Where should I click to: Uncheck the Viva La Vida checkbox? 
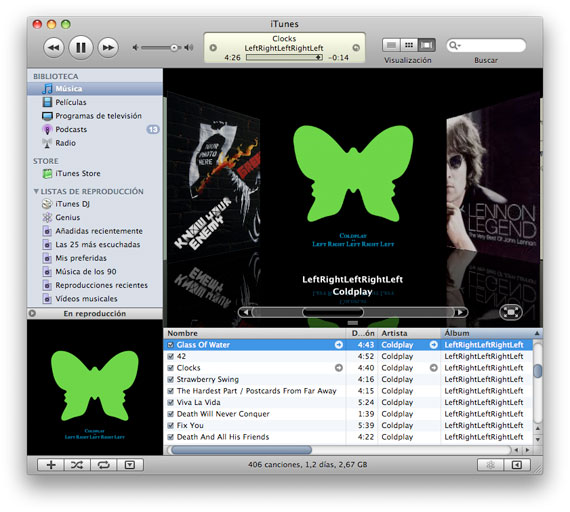tap(170, 403)
